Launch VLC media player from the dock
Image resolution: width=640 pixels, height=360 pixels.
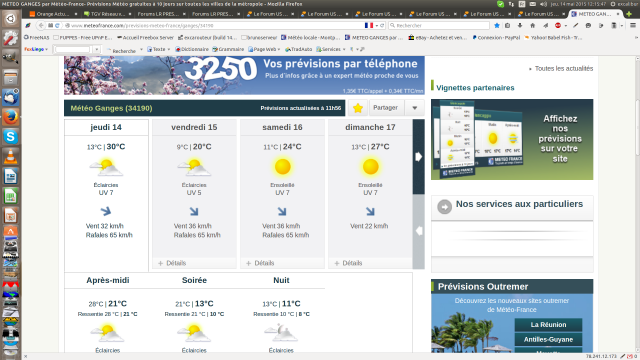[10, 156]
